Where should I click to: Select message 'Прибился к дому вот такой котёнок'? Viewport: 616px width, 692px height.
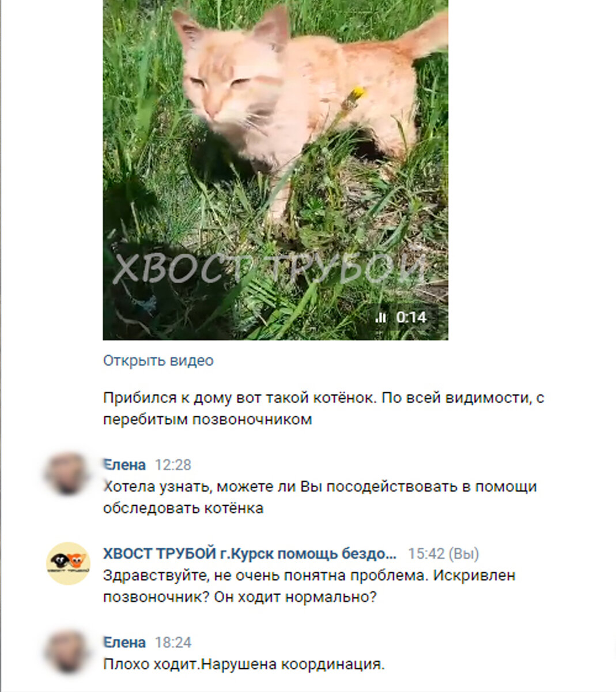323,408
